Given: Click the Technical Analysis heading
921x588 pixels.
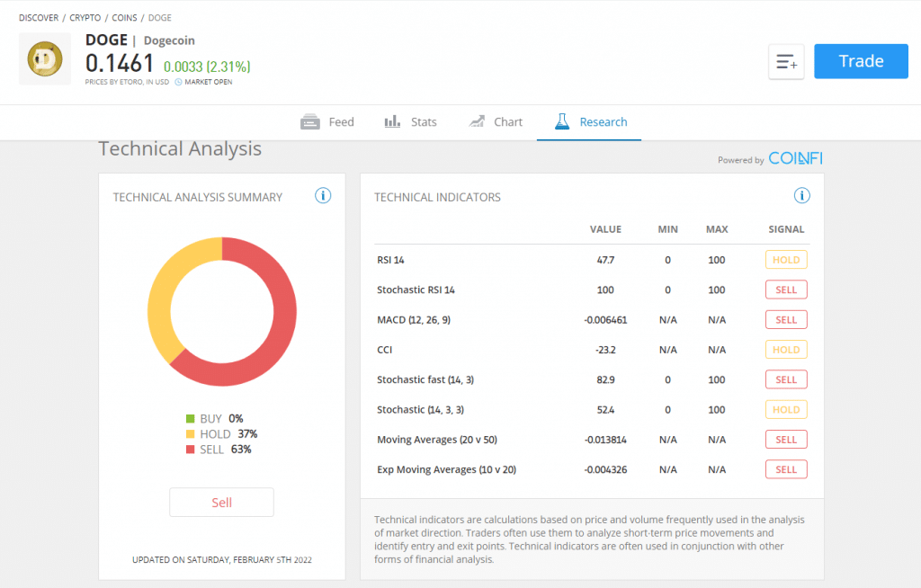Looking at the screenshot, I should (x=180, y=148).
